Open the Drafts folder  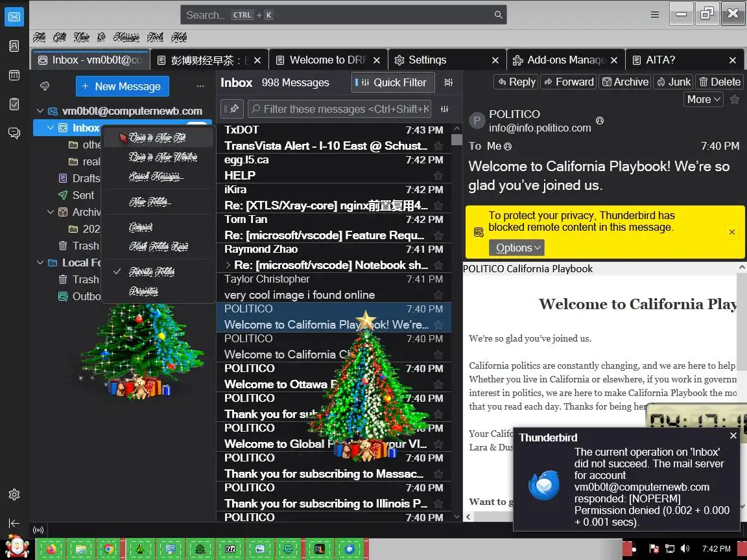tap(86, 178)
